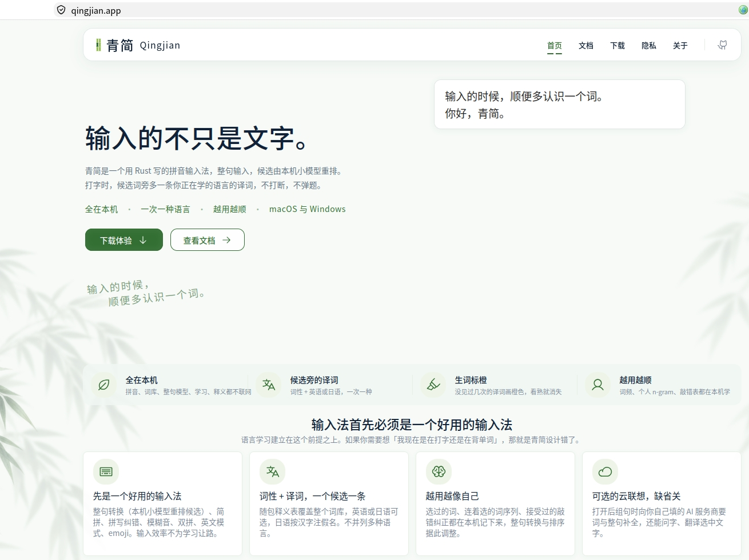Click the card title 可选的云联想，缺省关
This screenshot has width=749, height=560.
[636, 496]
